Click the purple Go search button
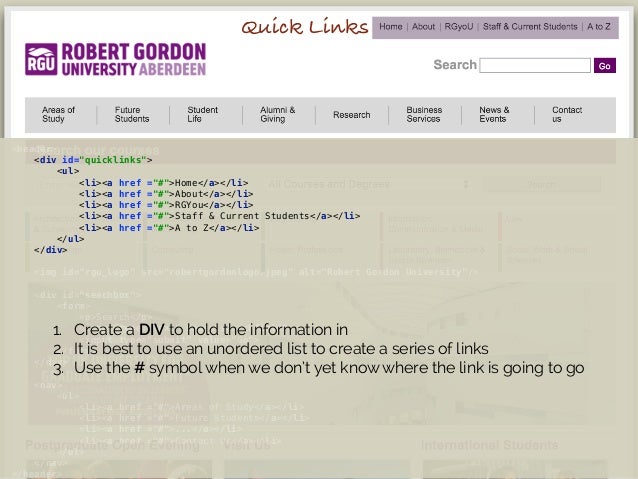Screen dimensions: 638x479 pyautogui.click(x=605, y=66)
